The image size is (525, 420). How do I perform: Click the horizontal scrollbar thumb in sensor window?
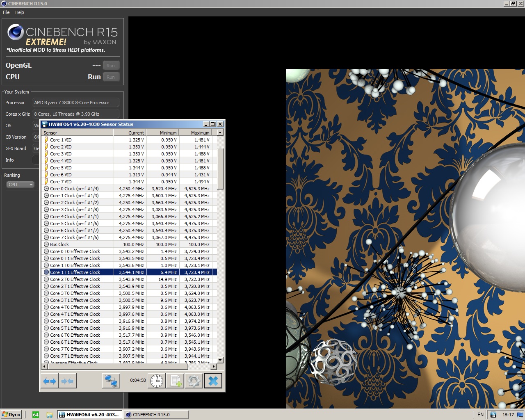click(x=118, y=367)
